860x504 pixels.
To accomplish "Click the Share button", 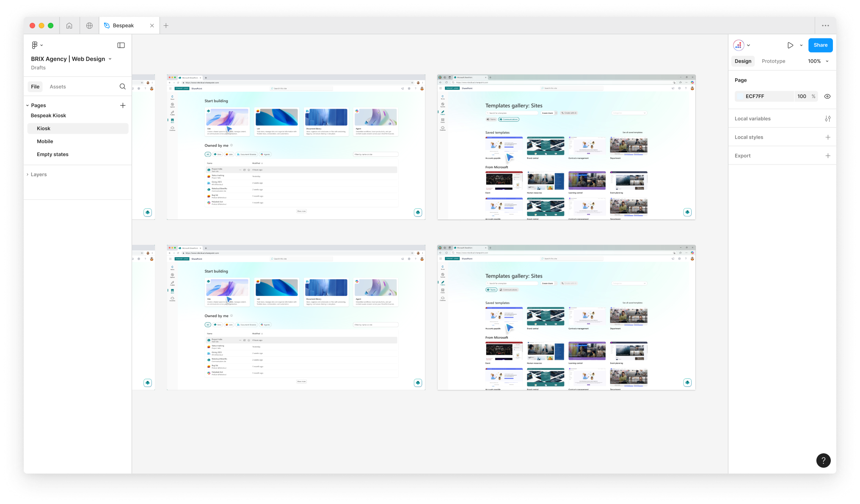I will coord(820,45).
